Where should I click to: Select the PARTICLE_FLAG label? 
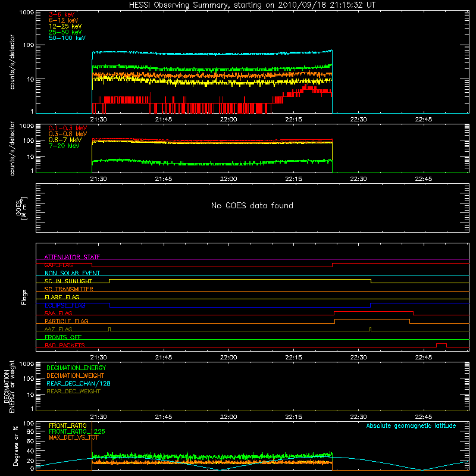pyautogui.click(x=67, y=321)
